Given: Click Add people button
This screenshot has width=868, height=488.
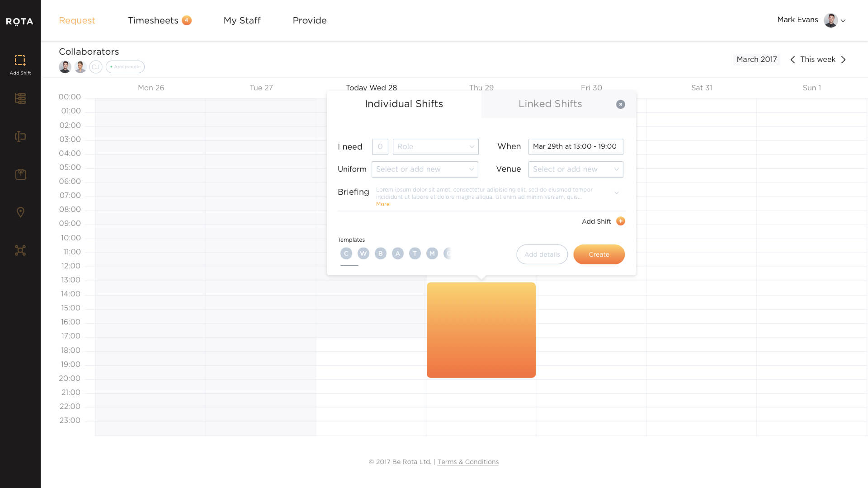Looking at the screenshot, I should tap(125, 67).
